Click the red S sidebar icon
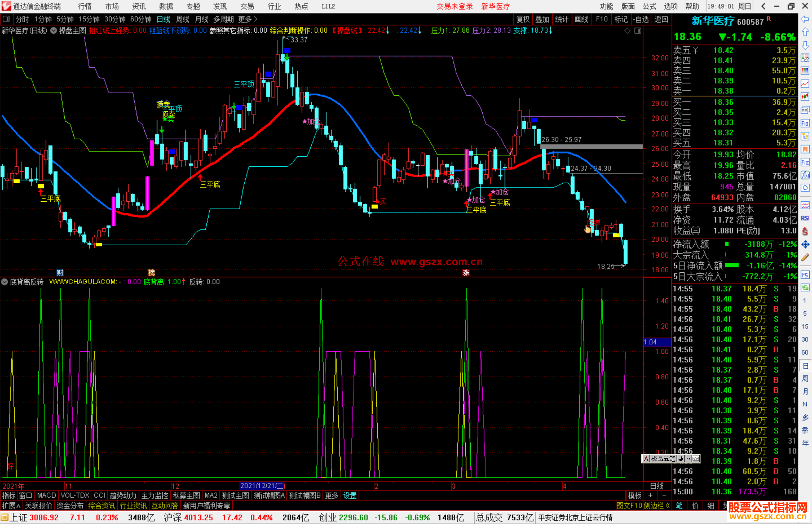Viewport: 812px width, 524px height. pos(805,231)
